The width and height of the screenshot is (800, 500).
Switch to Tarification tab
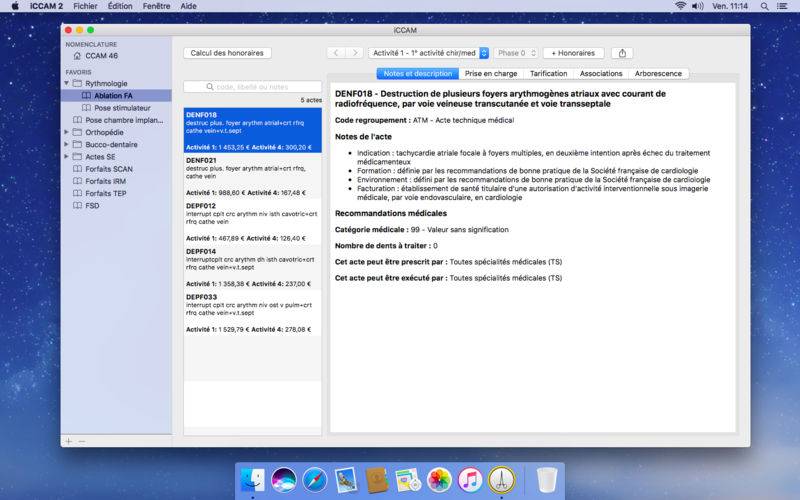[x=548, y=73]
